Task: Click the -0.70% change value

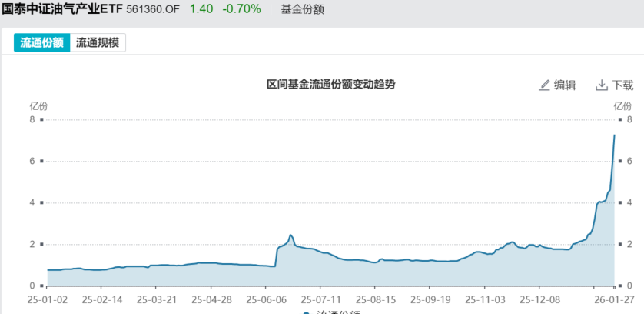Action: 240,9
